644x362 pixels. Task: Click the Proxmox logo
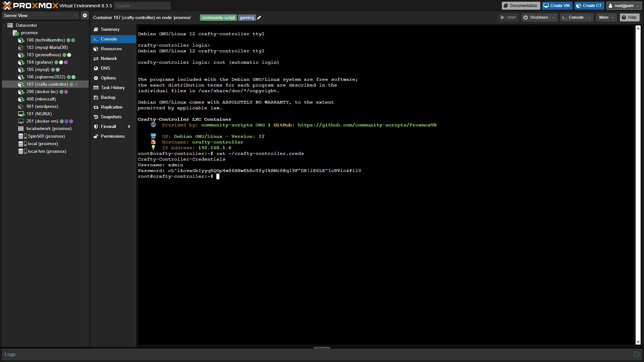30,6
